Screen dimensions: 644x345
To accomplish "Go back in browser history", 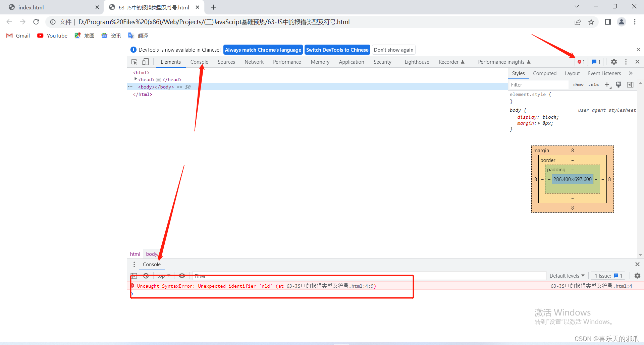I will pyautogui.click(x=9, y=22).
